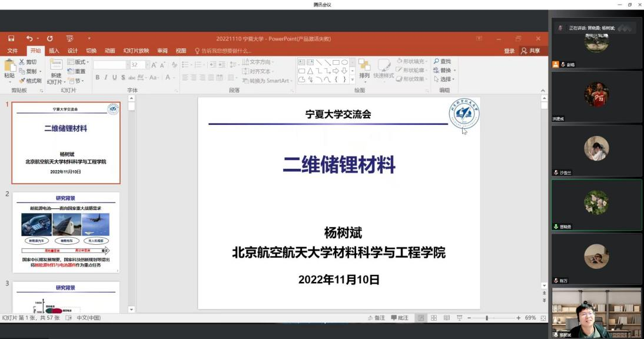Click the Undo arrow icon
Screen dimensions: 644x339
29,39
